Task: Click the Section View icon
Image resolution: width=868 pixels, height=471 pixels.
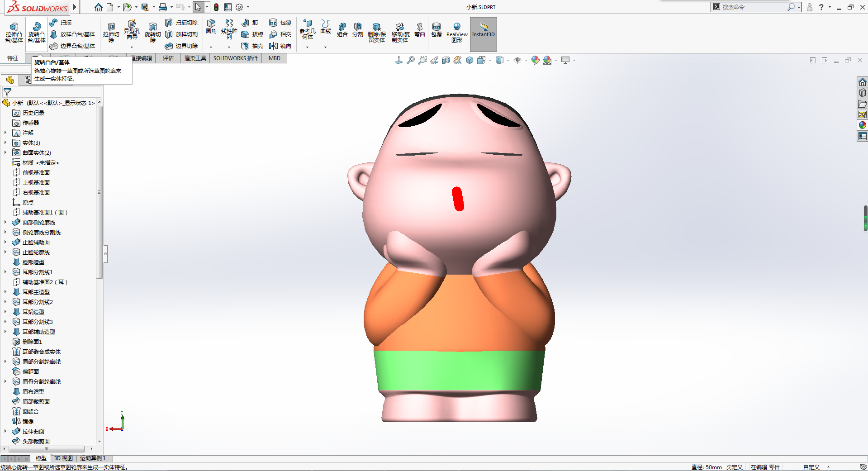Action: 446,60
